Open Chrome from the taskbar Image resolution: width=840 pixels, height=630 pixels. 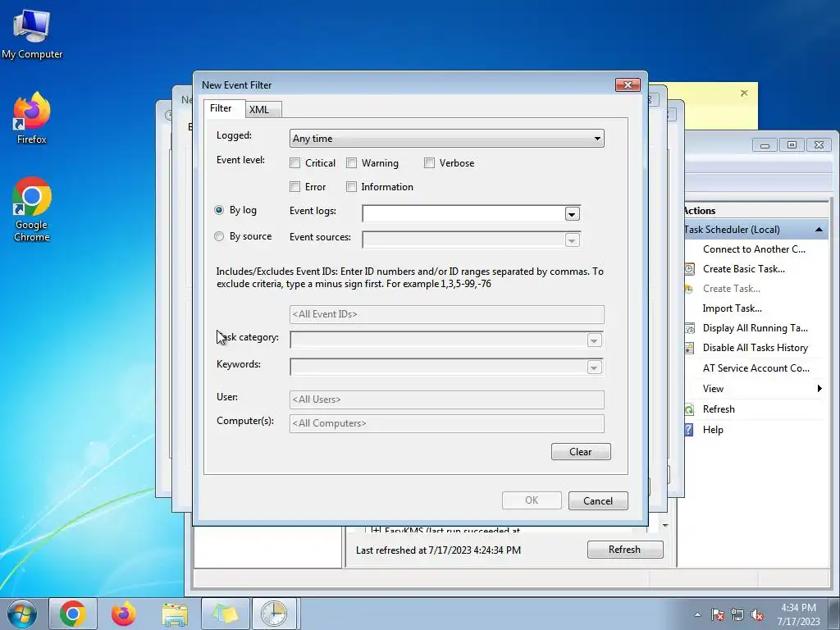(73, 614)
